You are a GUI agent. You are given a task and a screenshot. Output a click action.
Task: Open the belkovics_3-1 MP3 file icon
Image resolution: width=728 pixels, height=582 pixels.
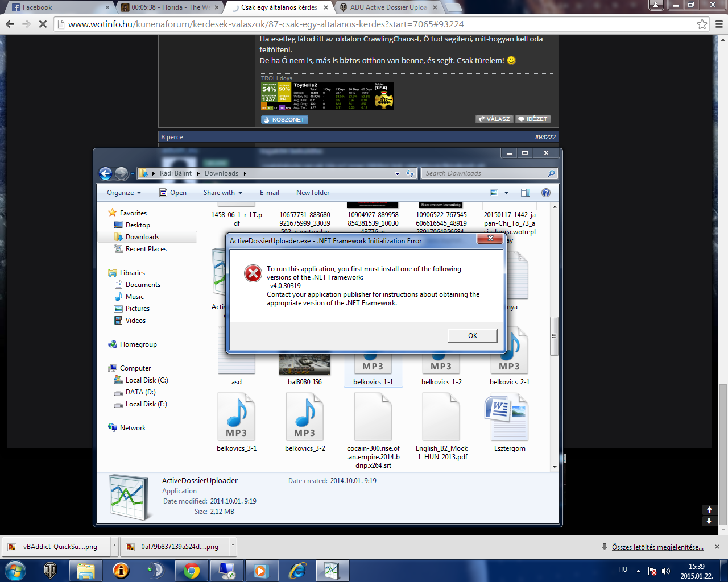pos(237,418)
